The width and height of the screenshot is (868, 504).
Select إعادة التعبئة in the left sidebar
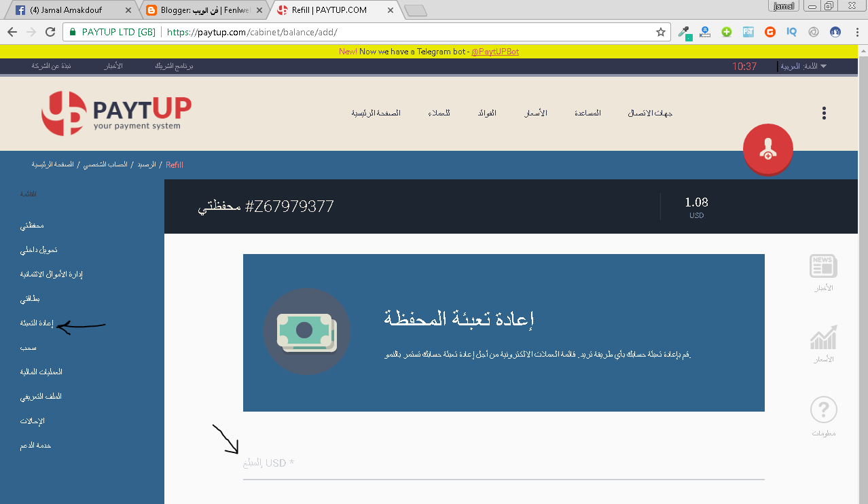pos(33,323)
